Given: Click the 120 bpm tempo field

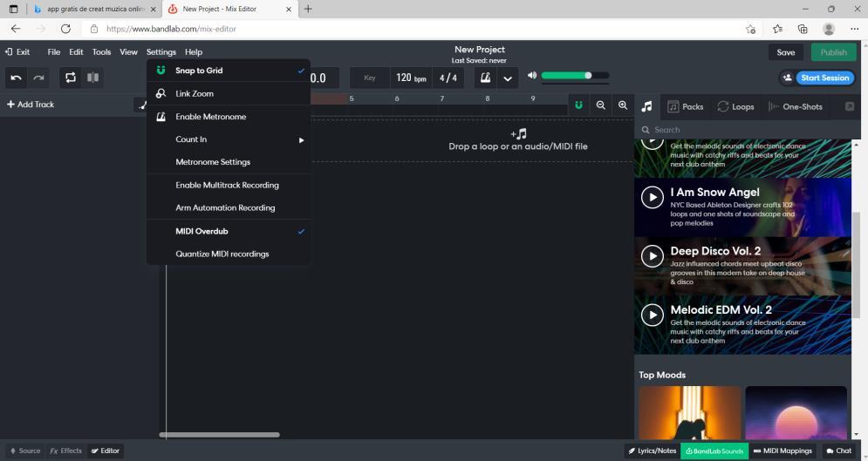Looking at the screenshot, I should pyautogui.click(x=411, y=78).
